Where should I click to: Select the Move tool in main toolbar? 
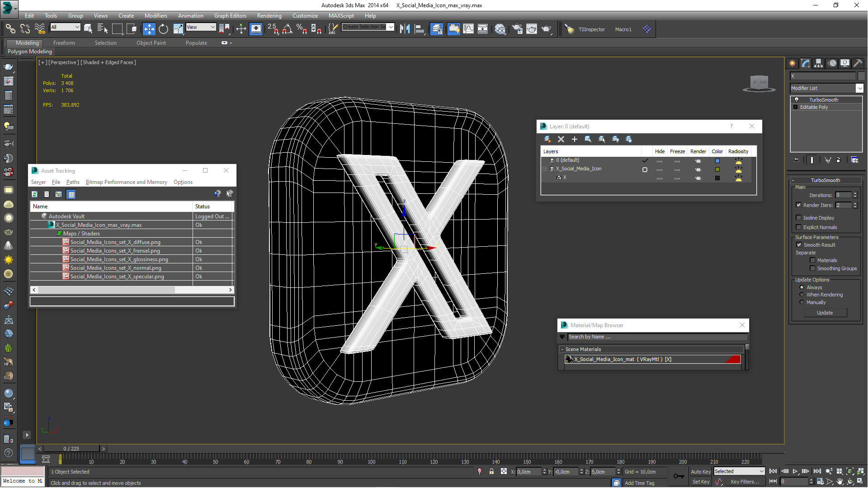(149, 29)
